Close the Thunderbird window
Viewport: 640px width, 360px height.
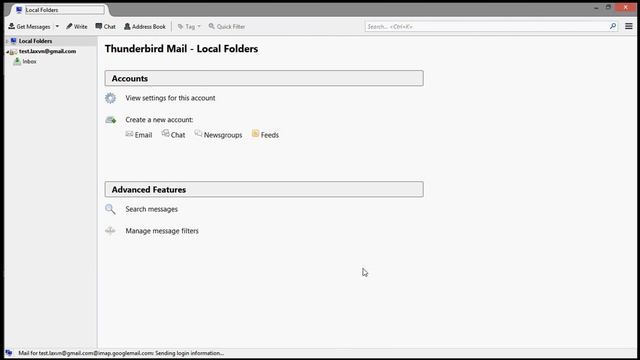coord(626,7)
